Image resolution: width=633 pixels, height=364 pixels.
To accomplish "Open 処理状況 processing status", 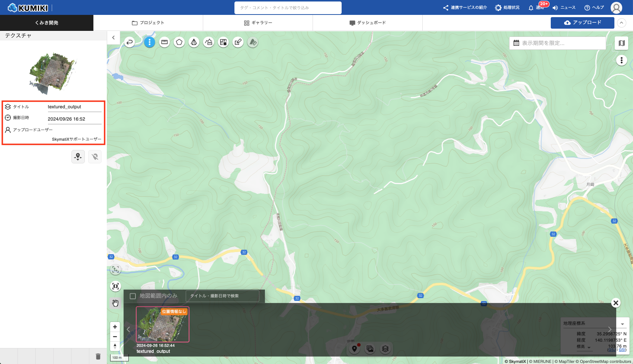I will click(507, 7).
